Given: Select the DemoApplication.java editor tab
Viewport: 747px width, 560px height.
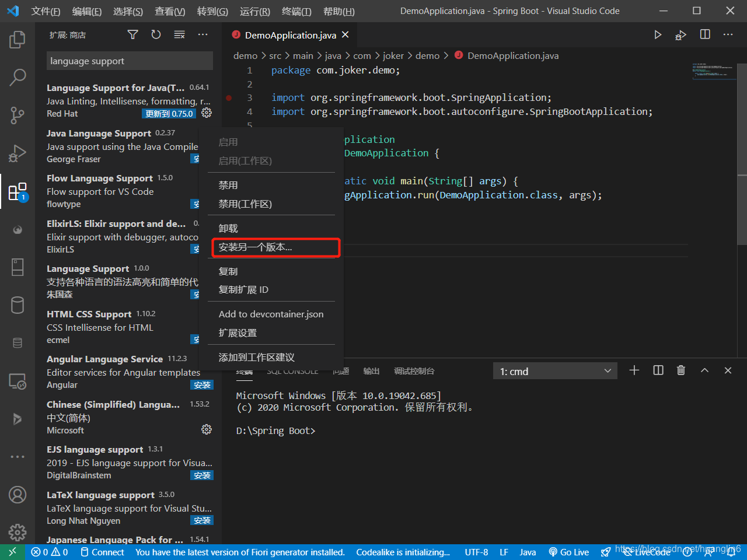Looking at the screenshot, I should click(x=290, y=35).
